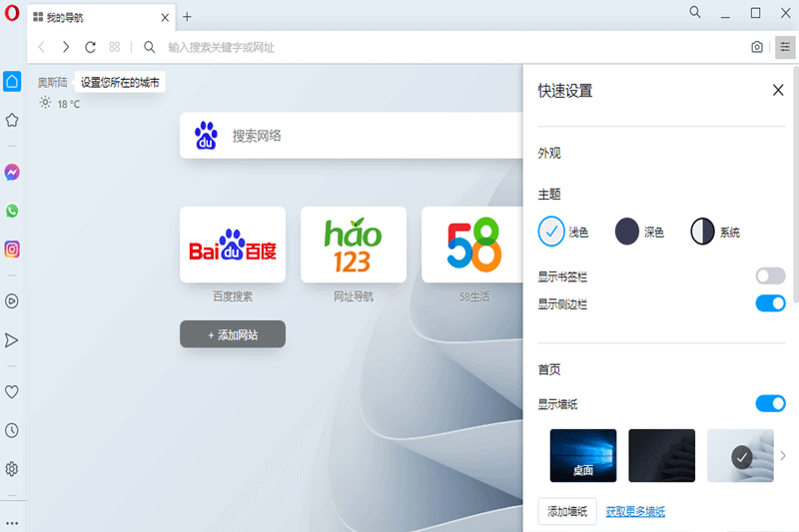This screenshot has width=799, height=532.
Task: Open bookmarks star in sidebar
Action: pyautogui.click(x=12, y=120)
